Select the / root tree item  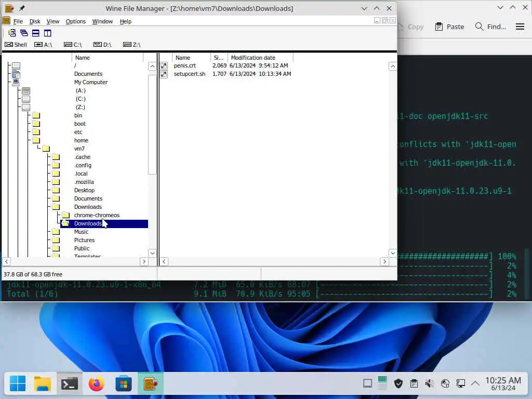tap(75, 65)
